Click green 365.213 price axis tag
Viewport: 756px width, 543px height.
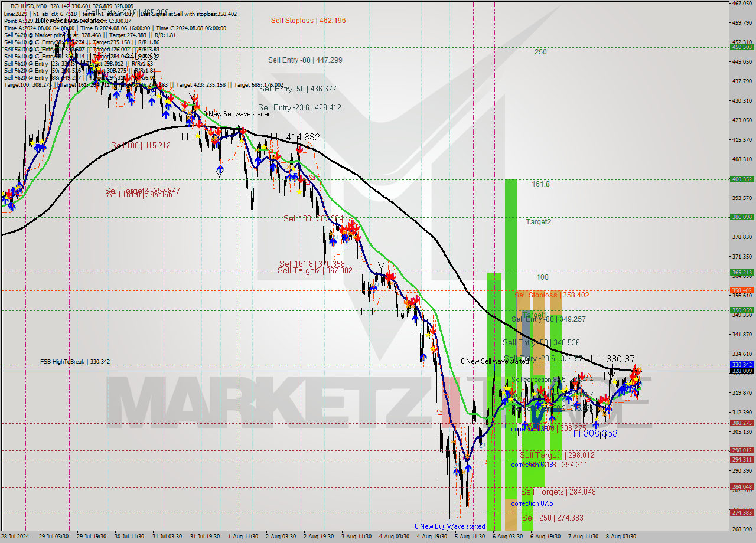coord(742,273)
